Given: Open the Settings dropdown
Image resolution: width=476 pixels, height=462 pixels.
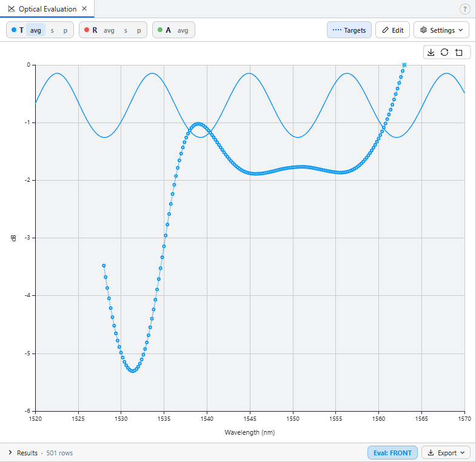Looking at the screenshot, I should click(441, 30).
